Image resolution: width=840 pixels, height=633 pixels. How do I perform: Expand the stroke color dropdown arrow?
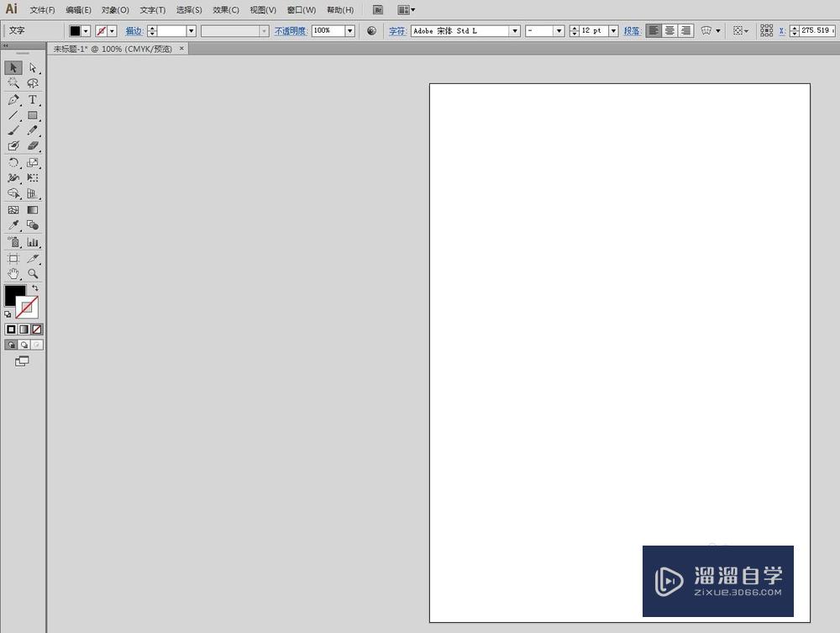(x=112, y=31)
